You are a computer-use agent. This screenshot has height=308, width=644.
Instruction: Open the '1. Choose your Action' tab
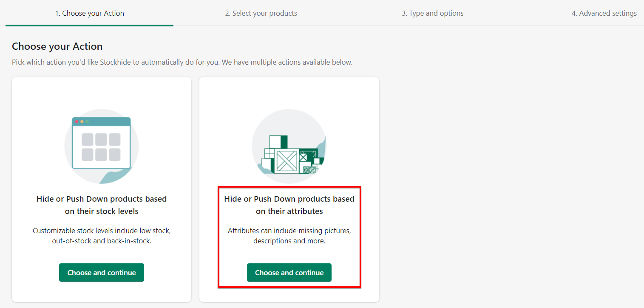89,13
